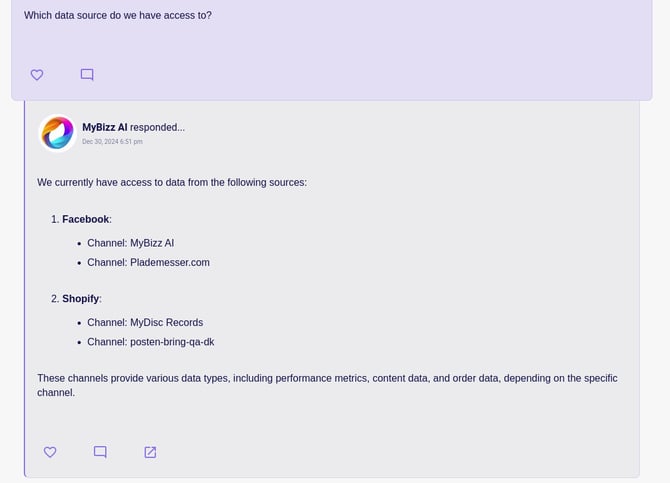Like the MyBizz AI response with heart
Screen dimensions: 670x483
pos(50,452)
